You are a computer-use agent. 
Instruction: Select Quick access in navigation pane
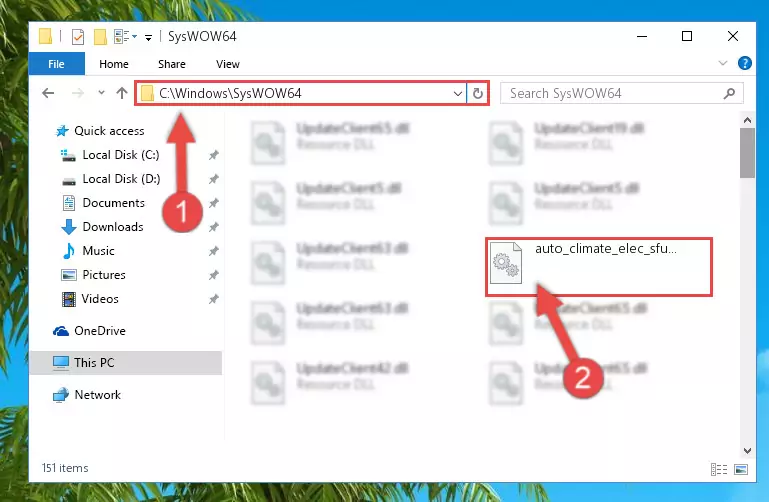(x=109, y=131)
